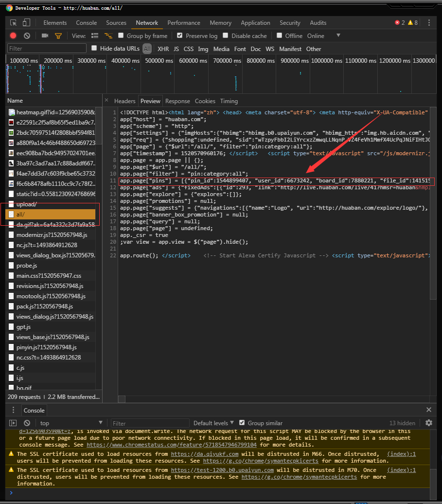The height and width of the screenshot is (504, 442).
Task: Filter requests by Img type
Action: [203, 49]
